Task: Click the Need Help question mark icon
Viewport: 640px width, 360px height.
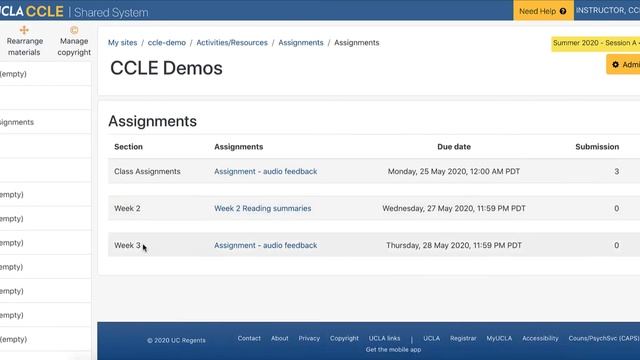Action: click(x=563, y=11)
